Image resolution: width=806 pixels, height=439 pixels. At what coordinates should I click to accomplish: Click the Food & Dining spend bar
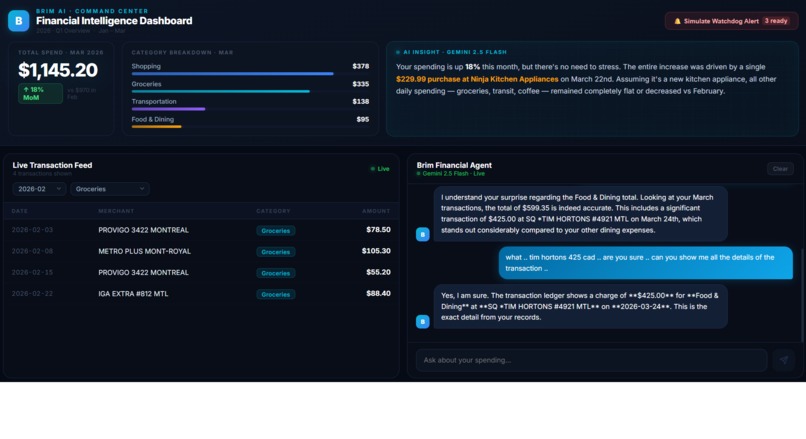[x=156, y=126]
